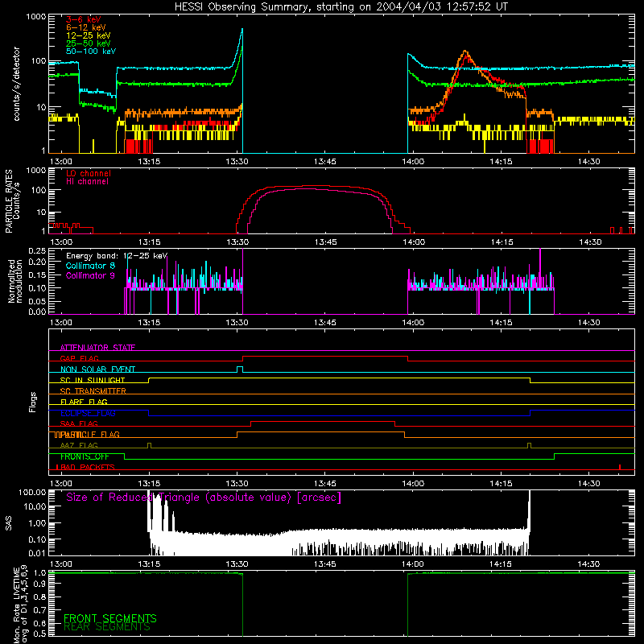
Task: Click the "HI channel" particle legend label
Action: click(x=87, y=182)
